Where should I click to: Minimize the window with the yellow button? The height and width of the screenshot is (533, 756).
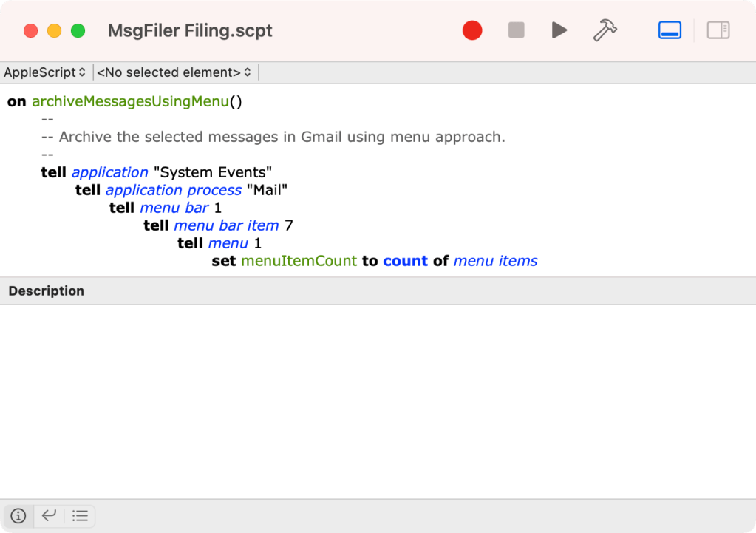pos(54,31)
